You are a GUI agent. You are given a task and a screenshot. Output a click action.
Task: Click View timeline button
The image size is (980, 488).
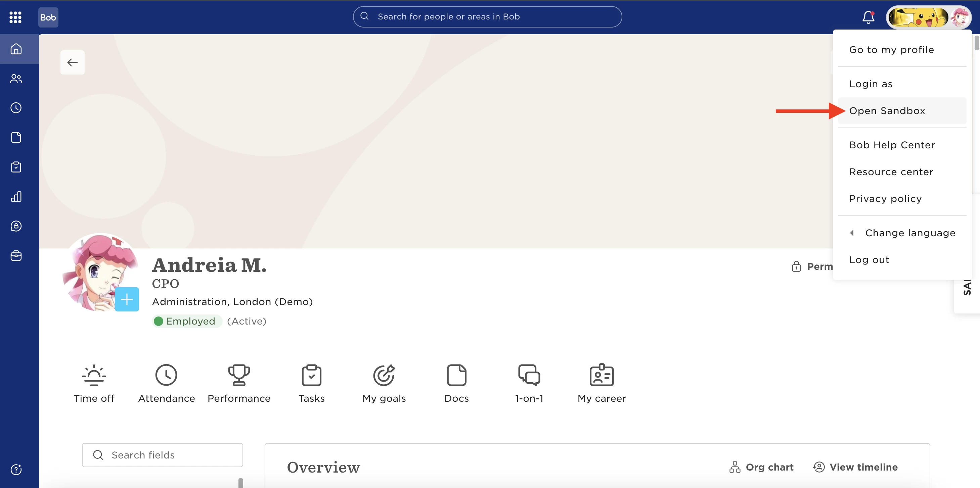click(855, 467)
